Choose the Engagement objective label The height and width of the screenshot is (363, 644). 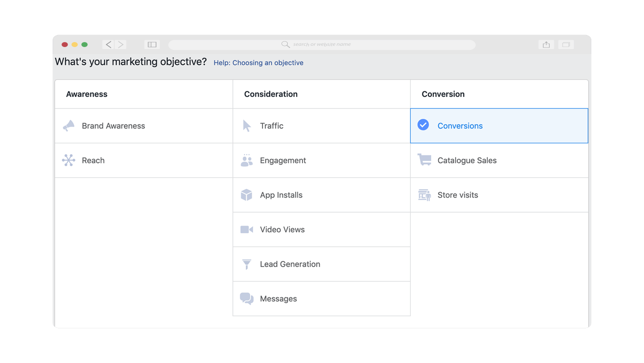point(283,160)
